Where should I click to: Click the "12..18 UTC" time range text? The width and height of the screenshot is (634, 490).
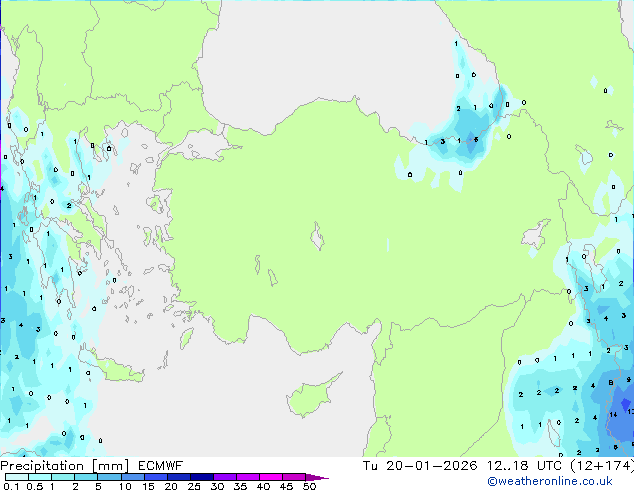click(524, 466)
